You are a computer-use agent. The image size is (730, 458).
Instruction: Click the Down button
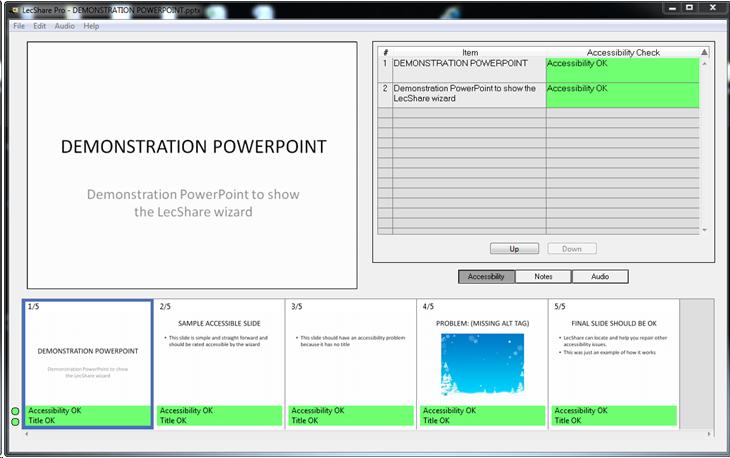[x=572, y=249]
